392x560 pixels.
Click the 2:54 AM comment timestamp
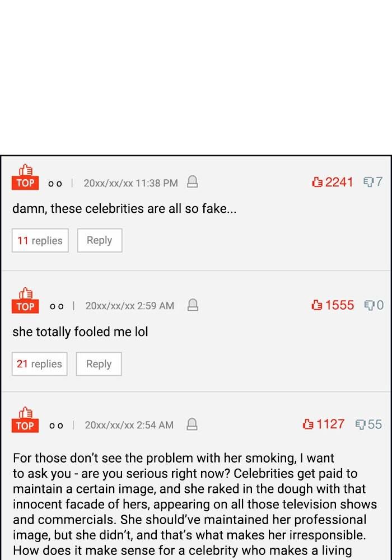(x=129, y=425)
